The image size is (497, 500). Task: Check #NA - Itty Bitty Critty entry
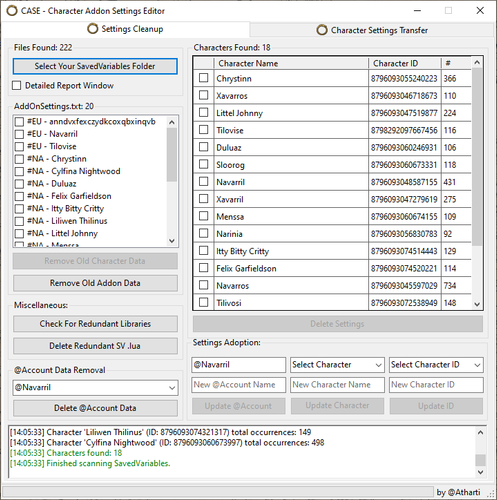19,209
